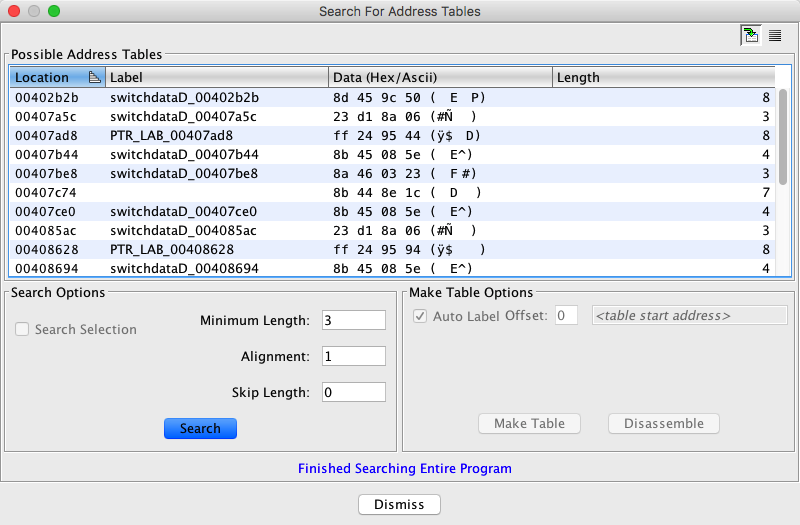Screen dimensions: 800x525
Task: Enable the Search Selection checkbox
Action: point(22,329)
